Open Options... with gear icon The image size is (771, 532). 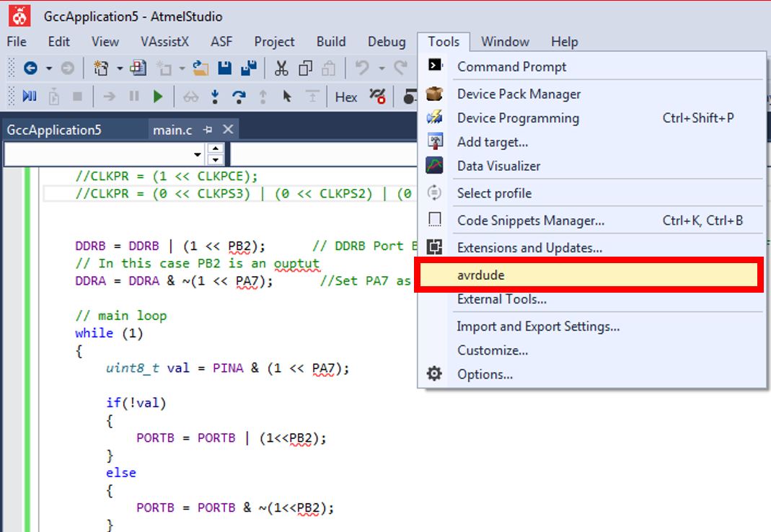(591, 374)
